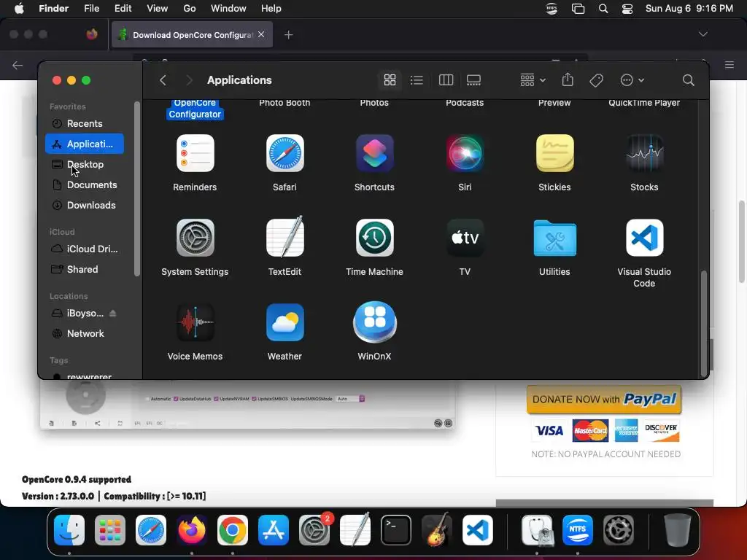Open Launchpad from the Dock

tap(110, 530)
